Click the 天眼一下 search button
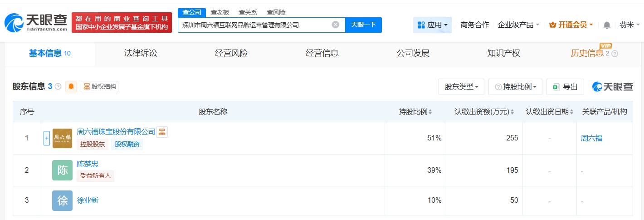 coord(363,25)
